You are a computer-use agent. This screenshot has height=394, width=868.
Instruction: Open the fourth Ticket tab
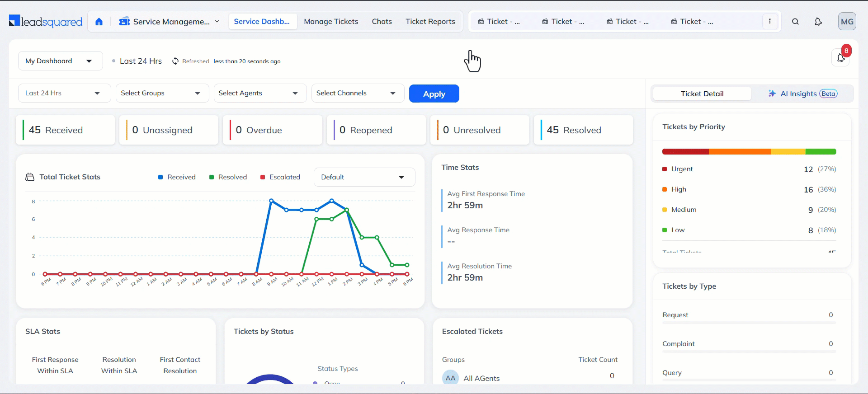pyautogui.click(x=692, y=22)
